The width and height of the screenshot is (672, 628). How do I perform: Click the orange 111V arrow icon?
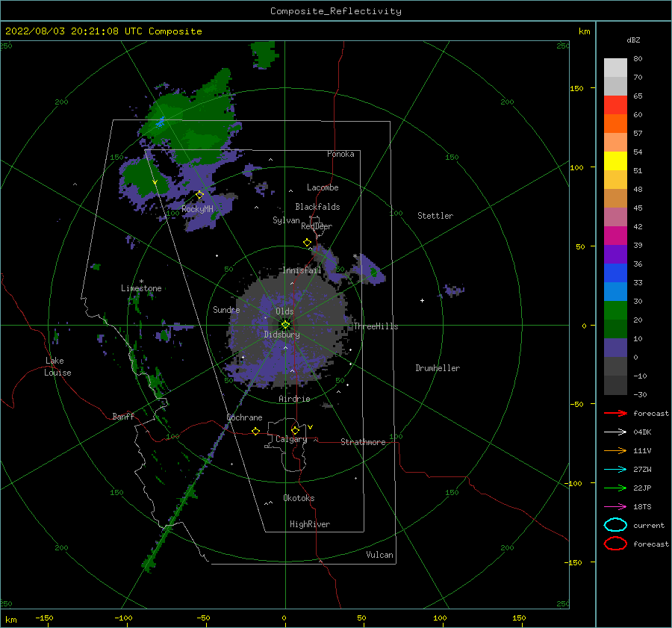615,450
